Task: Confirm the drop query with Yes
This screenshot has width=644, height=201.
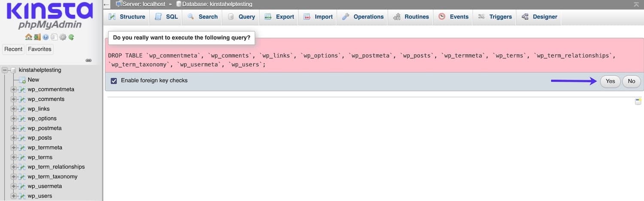Action: tap(610, 81)
